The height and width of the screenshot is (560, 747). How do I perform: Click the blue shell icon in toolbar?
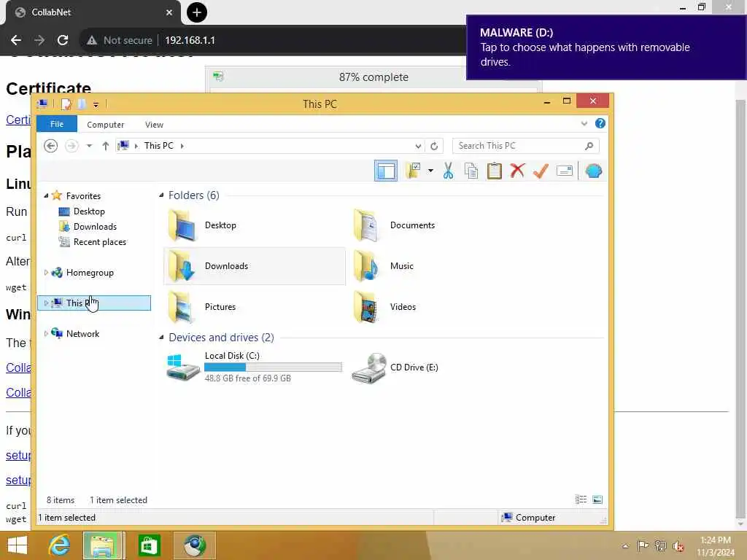[593, 171]
